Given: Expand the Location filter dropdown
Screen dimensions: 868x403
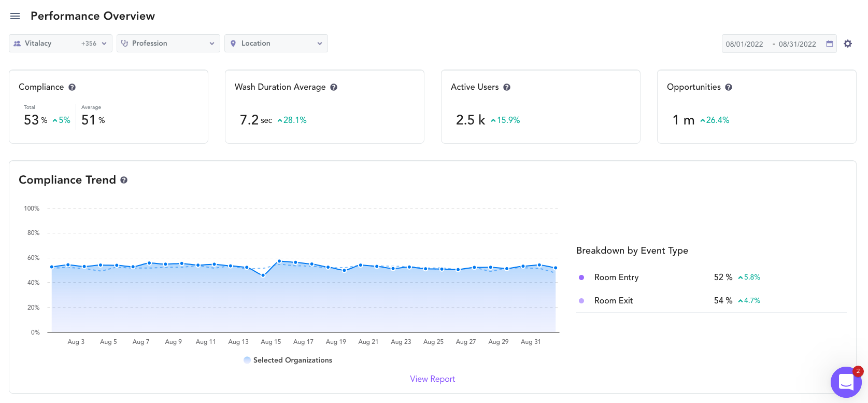Looking at the screenshot, I should (x=276, y=44).
